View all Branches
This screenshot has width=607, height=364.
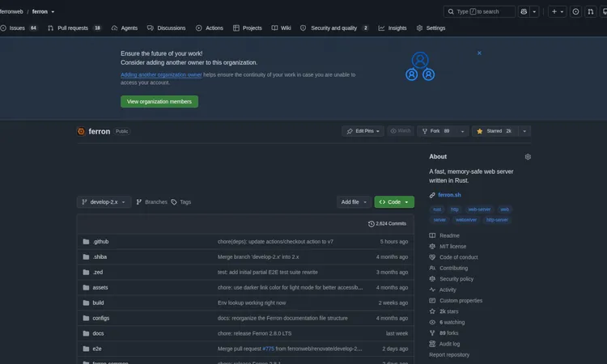coord(152,202)
